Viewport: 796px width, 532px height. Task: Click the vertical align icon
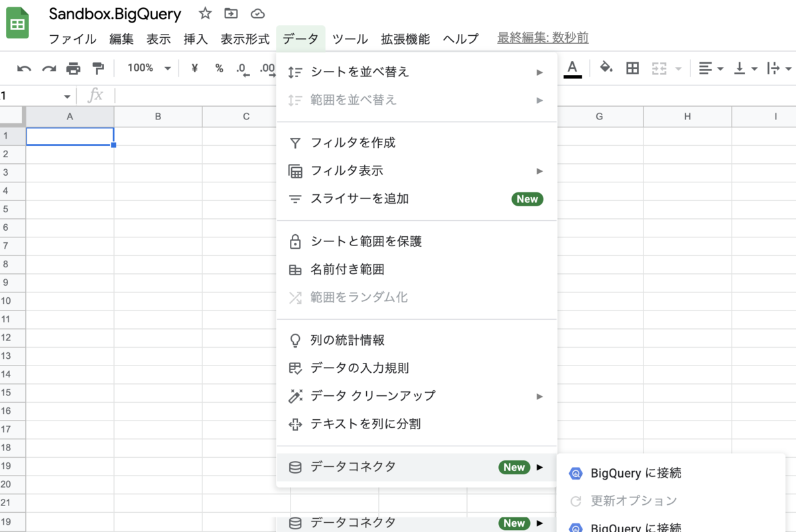740,68
